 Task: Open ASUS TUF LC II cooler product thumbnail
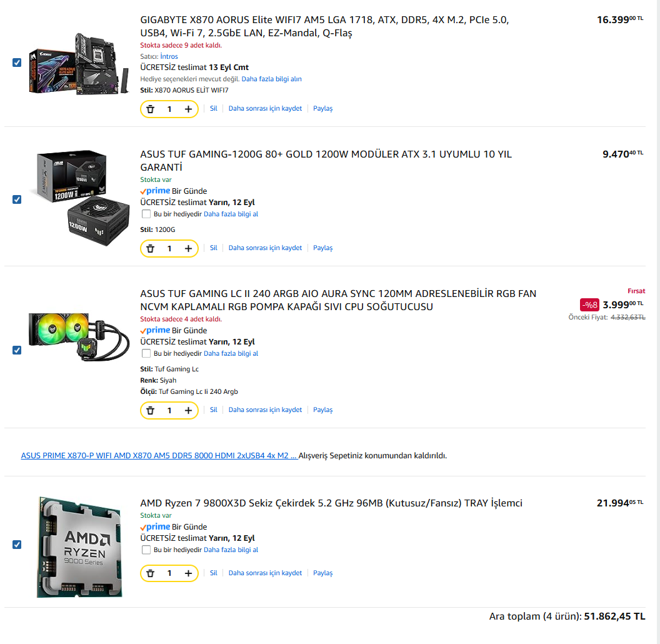[79, 337]
